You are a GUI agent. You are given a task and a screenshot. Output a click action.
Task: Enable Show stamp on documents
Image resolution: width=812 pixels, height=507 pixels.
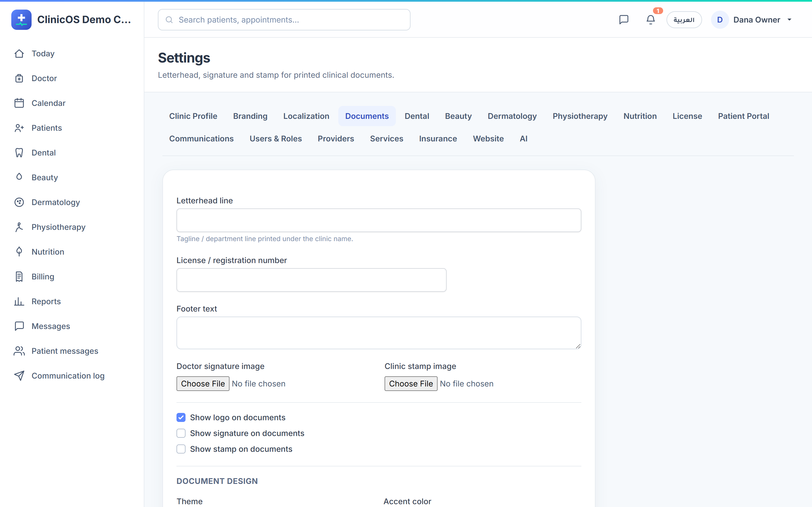[x=181, y=449]
